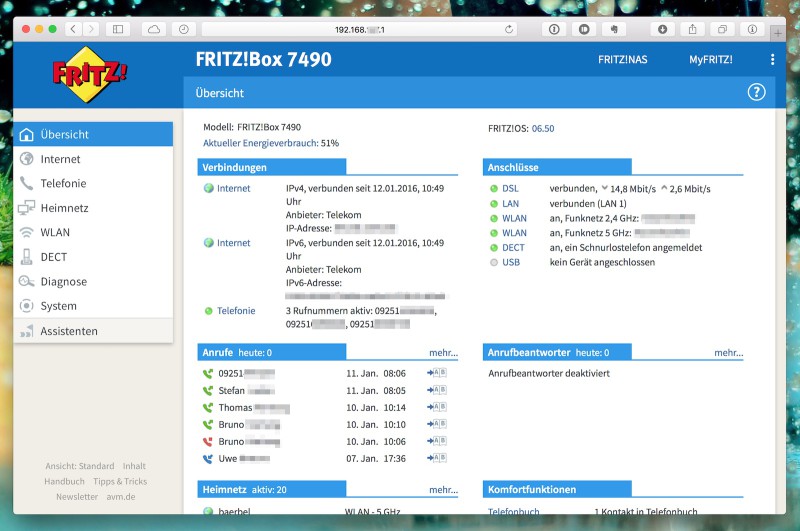Open Tipps & Tricks footer link
Viewport: 800px width, 531px height.
pyautogui.click(x=120, y=481)
